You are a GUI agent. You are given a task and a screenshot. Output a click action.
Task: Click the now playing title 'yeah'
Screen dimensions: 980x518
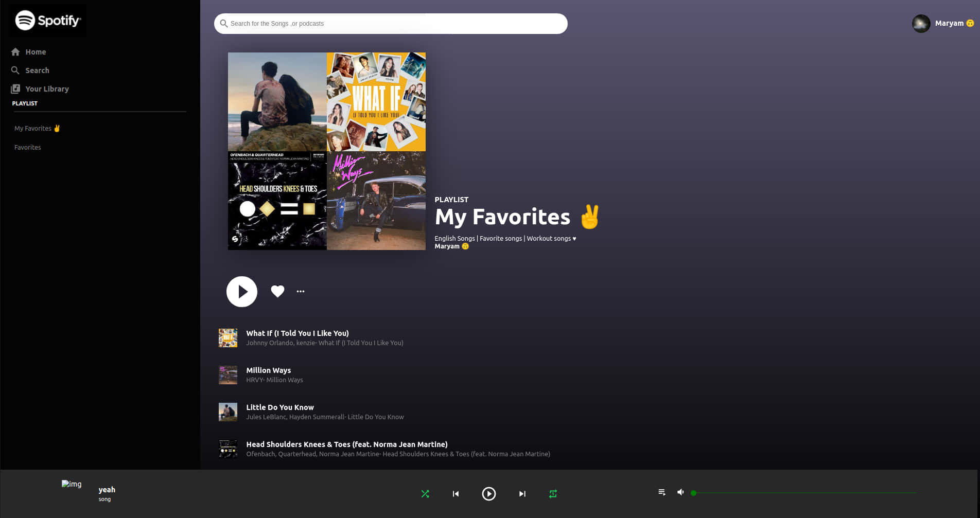pyautogui.click(x=107, y=490)
